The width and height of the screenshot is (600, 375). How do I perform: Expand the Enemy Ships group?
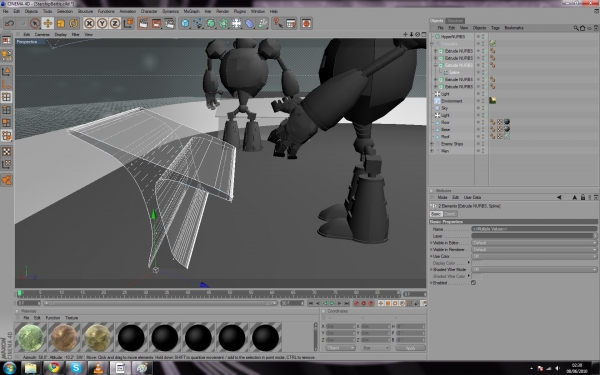tap(432, 144)
